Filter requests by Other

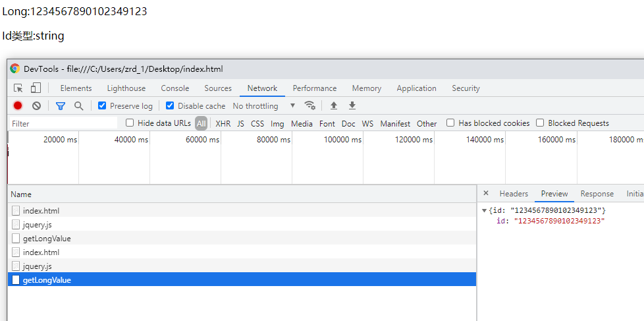point(427,123)
